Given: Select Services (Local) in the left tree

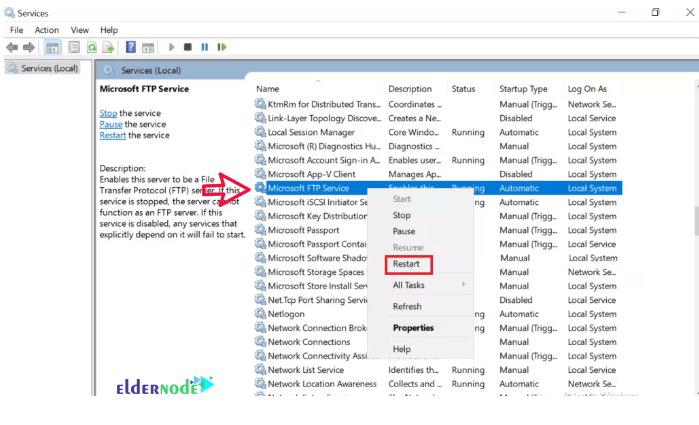Looking at the screenshot, I should (44, 68).
